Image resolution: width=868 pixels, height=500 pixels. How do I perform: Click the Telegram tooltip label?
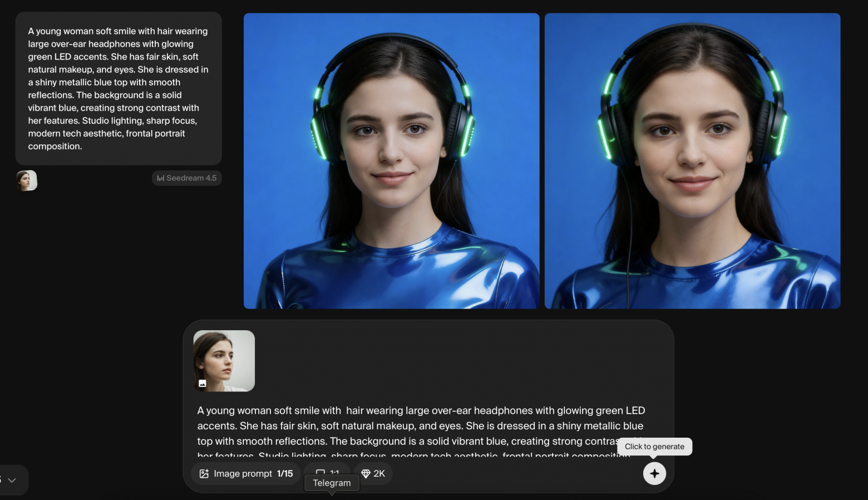click(x=332, y=483)
